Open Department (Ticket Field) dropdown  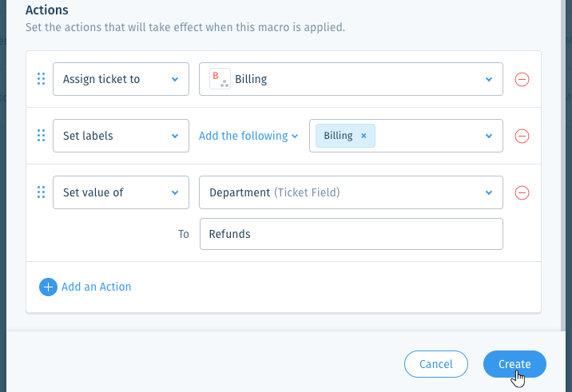[351, 192]
